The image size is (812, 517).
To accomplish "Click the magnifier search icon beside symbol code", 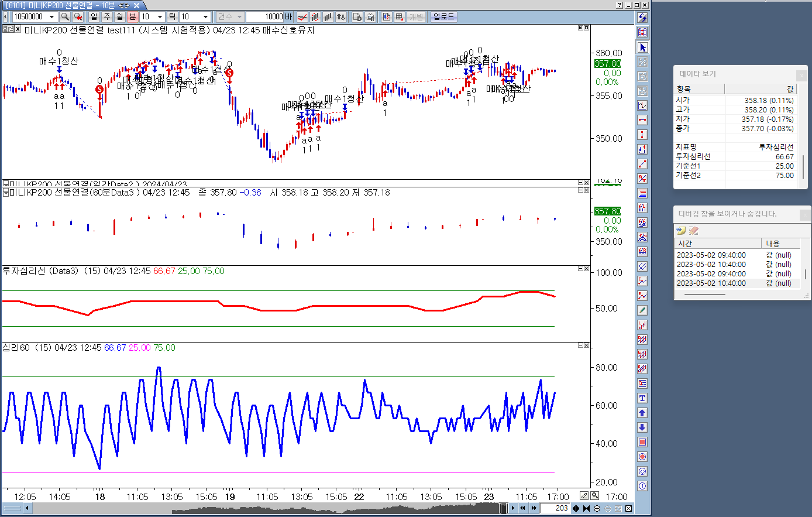I will point(65,17).
